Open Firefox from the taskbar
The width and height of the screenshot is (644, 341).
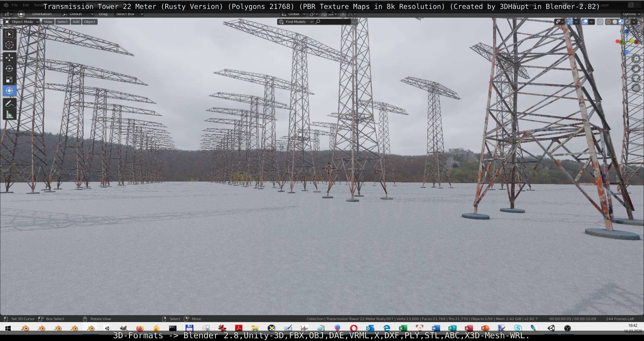click(x=140, y=328)
